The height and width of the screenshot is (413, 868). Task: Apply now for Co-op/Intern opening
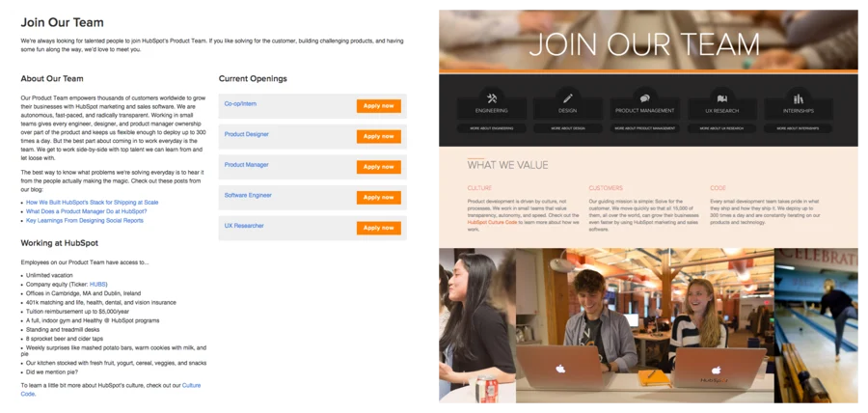click(x=379, y=106)
